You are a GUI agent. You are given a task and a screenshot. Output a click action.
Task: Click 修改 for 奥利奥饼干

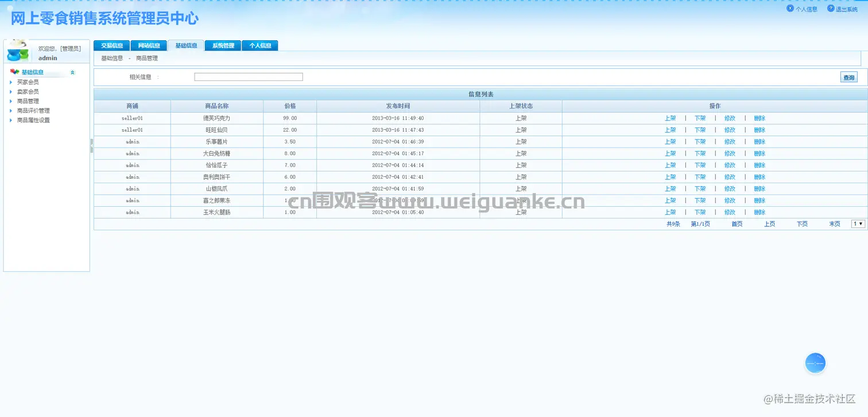[x=730, y=177]
